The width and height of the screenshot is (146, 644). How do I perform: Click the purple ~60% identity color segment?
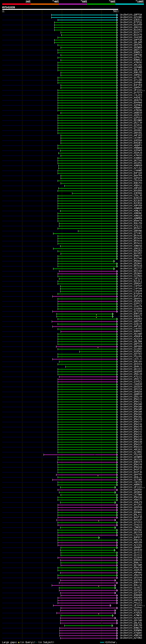(73, 4)
